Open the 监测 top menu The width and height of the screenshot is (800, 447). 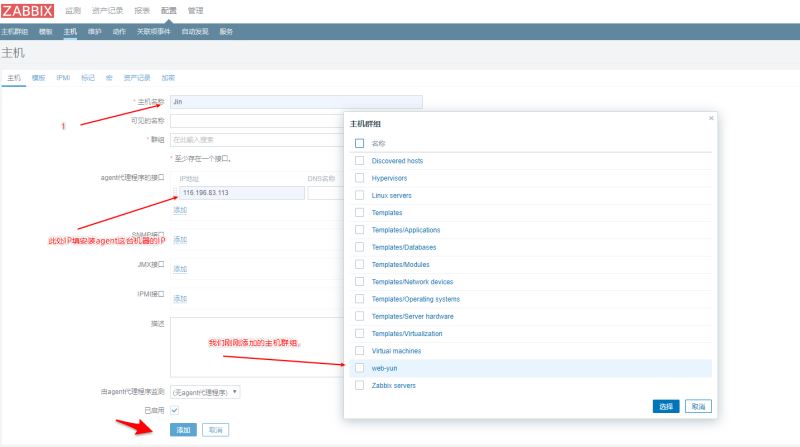(73, 10)
